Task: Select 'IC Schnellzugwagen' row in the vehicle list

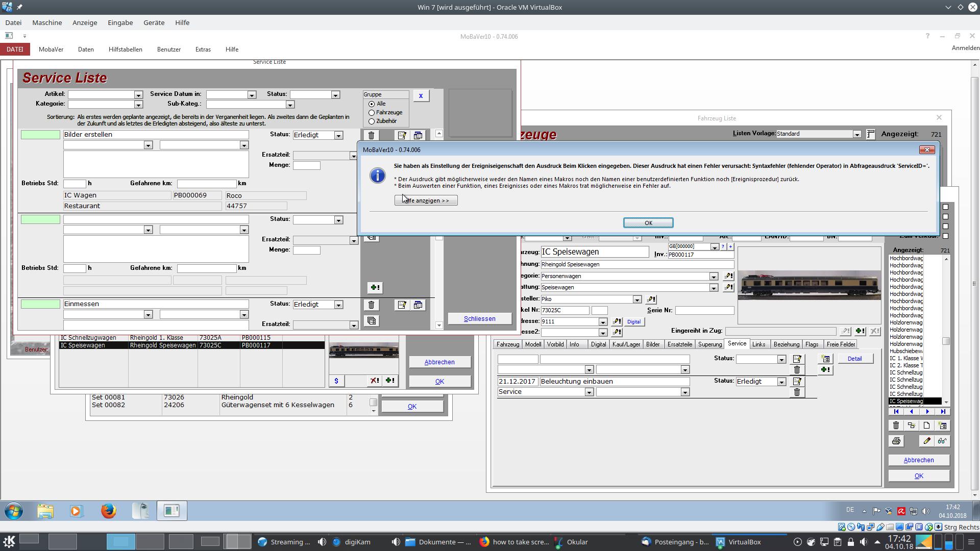Action: coord(191,338)
